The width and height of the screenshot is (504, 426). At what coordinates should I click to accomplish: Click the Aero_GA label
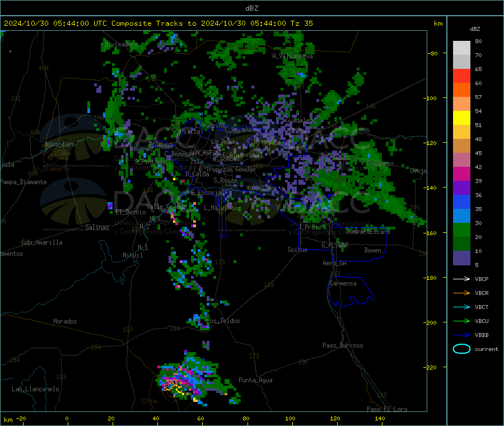pyautogui.click(x=335, y=263)
